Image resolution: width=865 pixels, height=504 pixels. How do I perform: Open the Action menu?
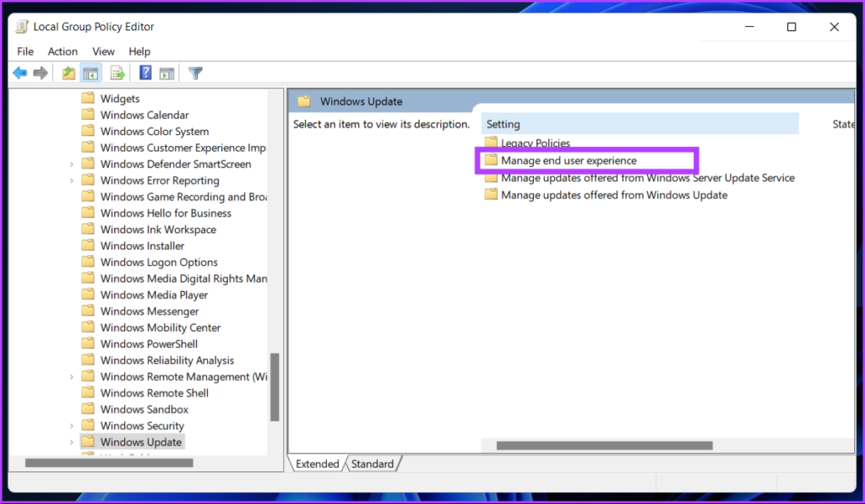coord(63,51)
